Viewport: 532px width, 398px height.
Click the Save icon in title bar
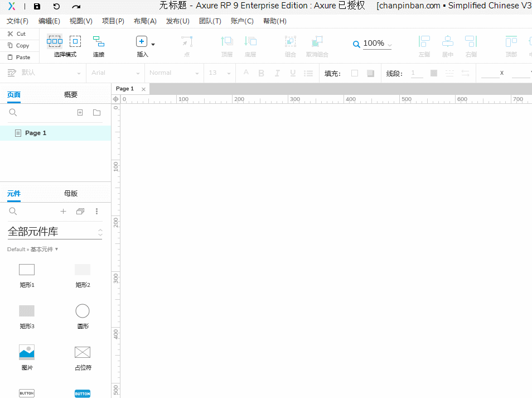pyautogui.click(x=37, y=7)
